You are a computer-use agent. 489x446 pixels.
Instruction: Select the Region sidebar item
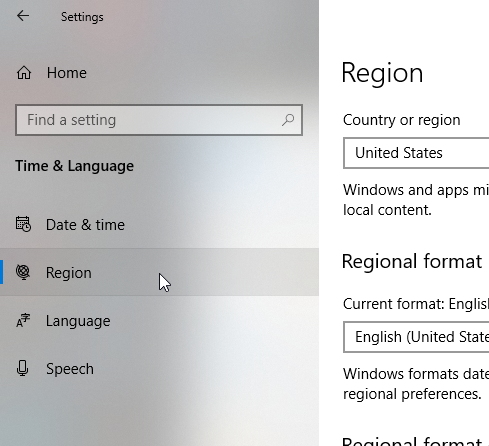pyautogui.click(x=159, y=272)
